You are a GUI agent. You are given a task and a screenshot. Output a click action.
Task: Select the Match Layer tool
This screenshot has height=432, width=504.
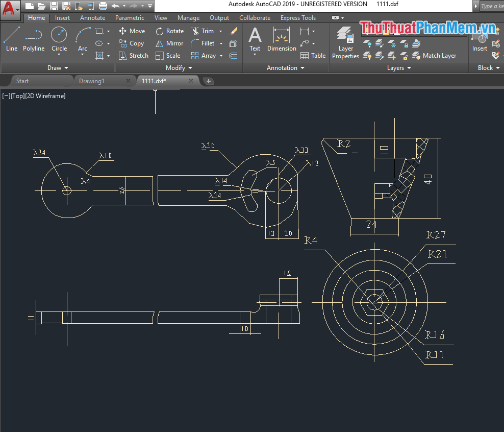point(433,56)
